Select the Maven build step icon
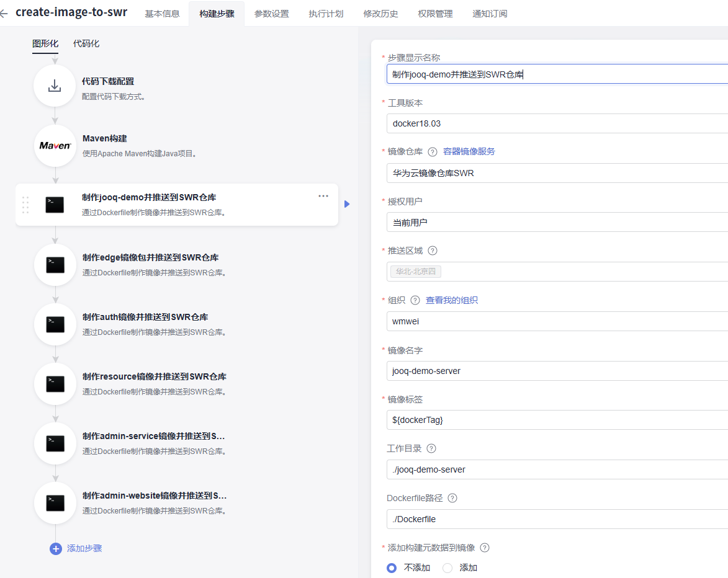The width and height of the screenshot is (728, 578). click(55, 146)
